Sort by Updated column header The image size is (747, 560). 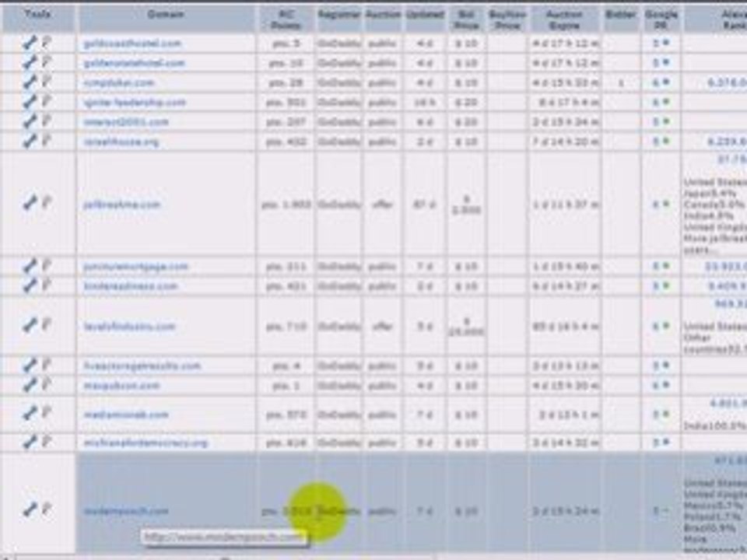[425, 14]
